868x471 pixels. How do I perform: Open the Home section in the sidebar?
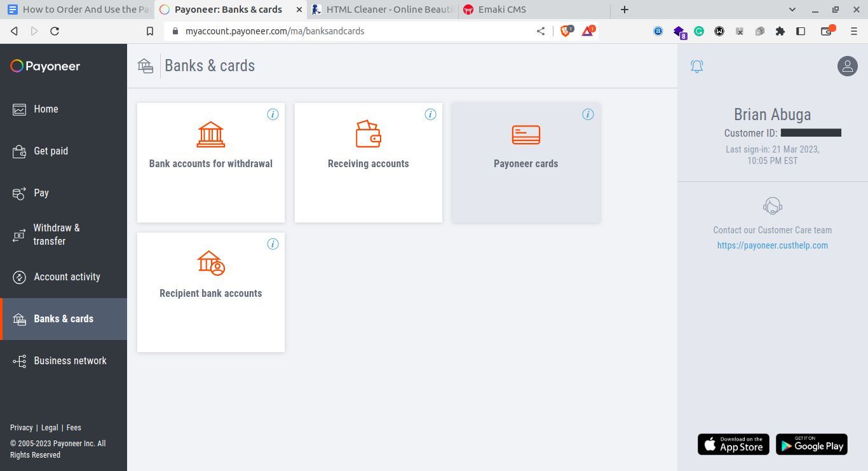click(x=46, y=109)
